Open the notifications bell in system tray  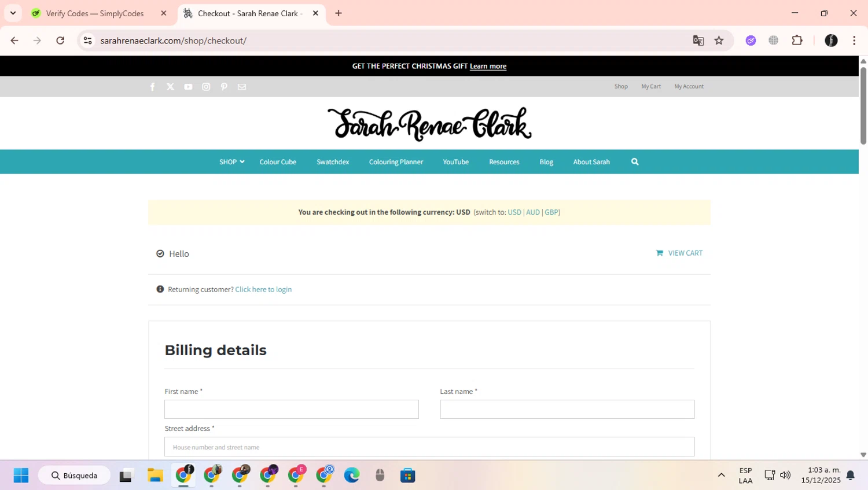point(851,476)
